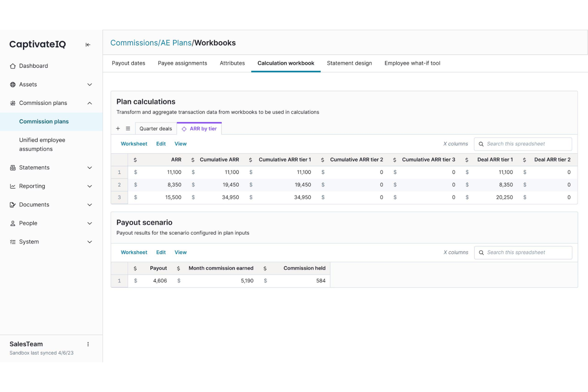Switch to Quarter deals worksheet tab
Image resolution: width=588 pixels, height=392 pixels.
(x=156, y=129)
